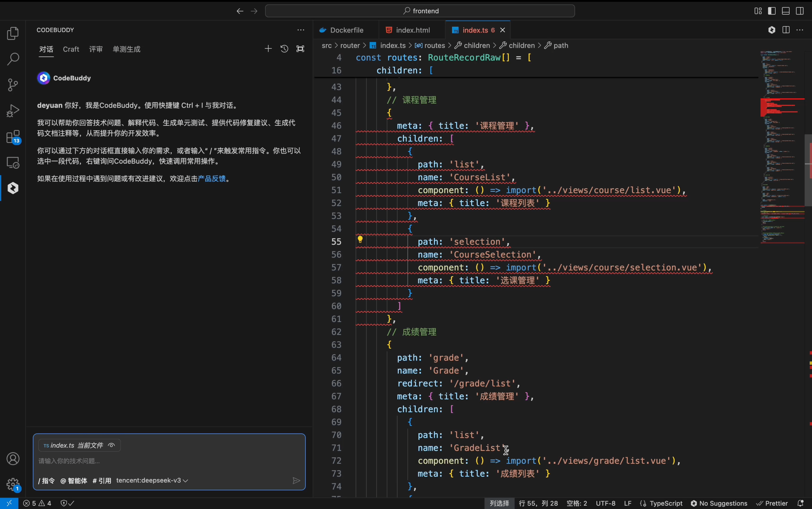Select the Craft tab in CodeBuddy
The width and height of the screenshot is (812, 509).
point(71,49)
